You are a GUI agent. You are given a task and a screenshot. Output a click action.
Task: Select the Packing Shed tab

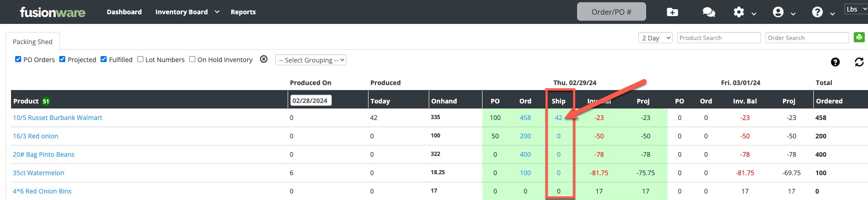[33, 42]
